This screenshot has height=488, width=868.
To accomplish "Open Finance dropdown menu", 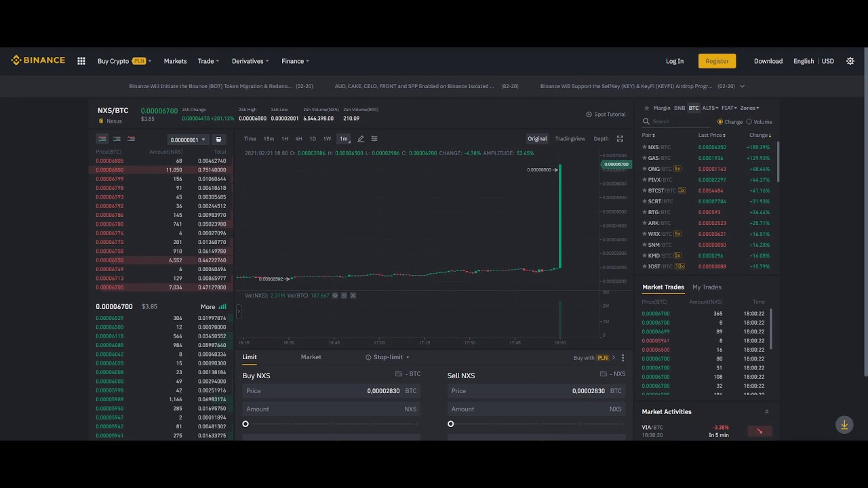I will coord(295,61).
